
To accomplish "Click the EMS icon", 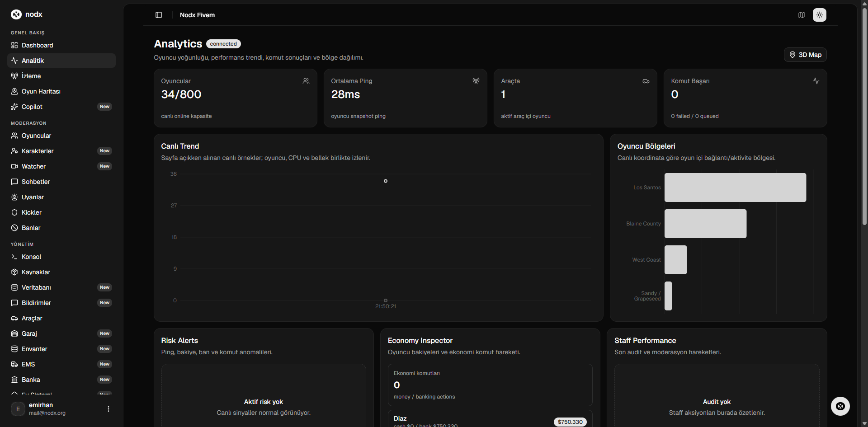I will point(14,364).
